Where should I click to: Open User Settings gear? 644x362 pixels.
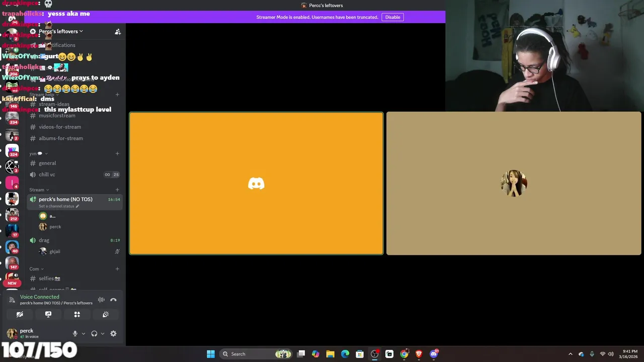click(x=113, y=333)
